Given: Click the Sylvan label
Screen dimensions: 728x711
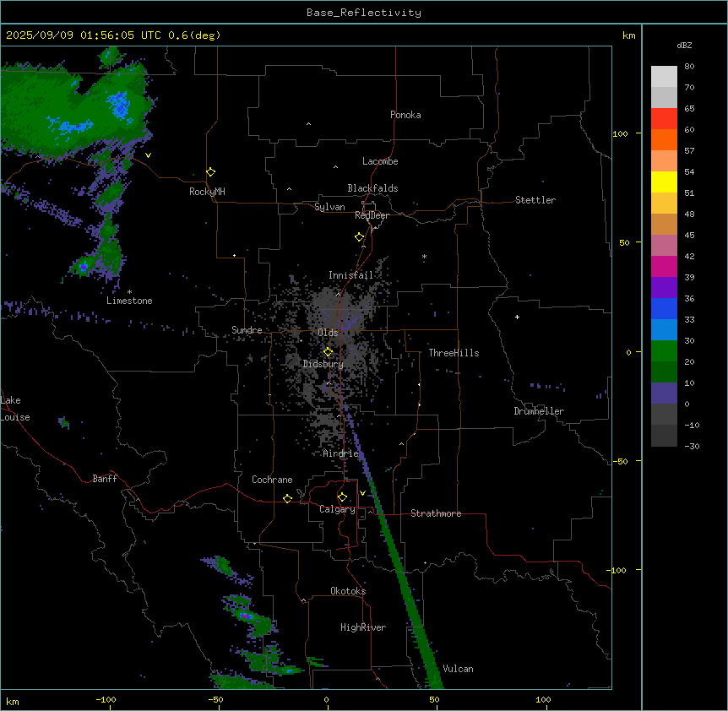Looking at the screenshot, I should pos(329,207).
